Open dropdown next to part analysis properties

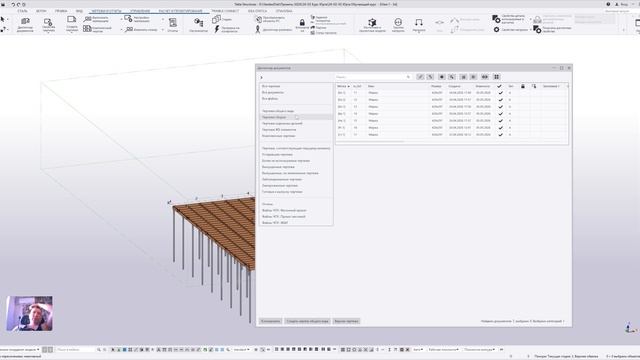click(x=530, y=19)
